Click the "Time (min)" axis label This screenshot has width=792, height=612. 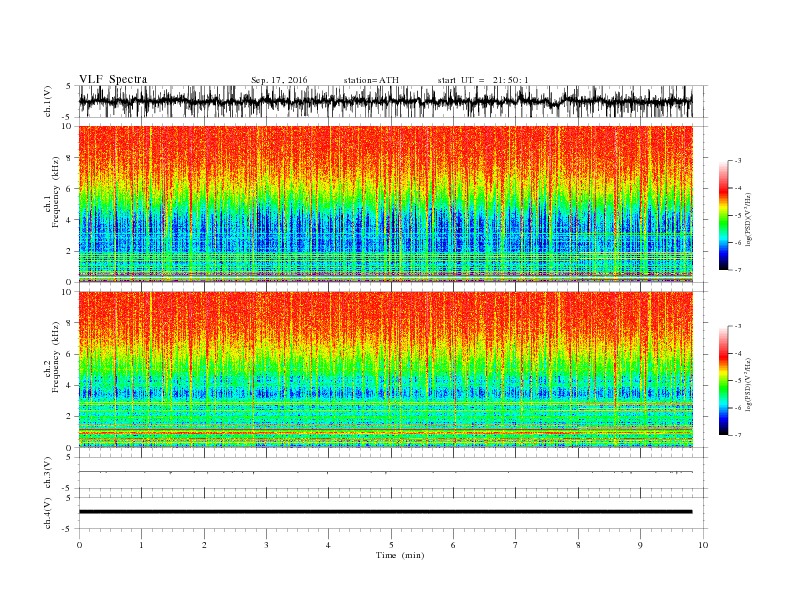(x=400, y=555)
